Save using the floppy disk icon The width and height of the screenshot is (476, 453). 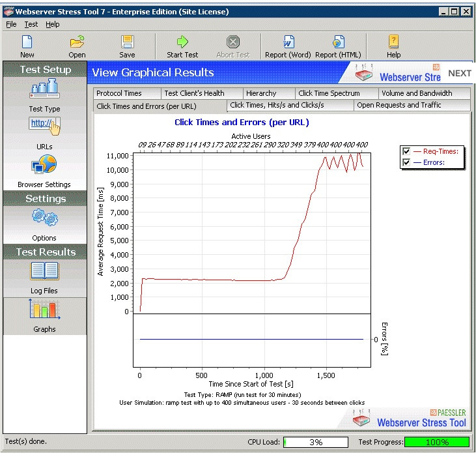pyautogui.click(x=128, y=42)
